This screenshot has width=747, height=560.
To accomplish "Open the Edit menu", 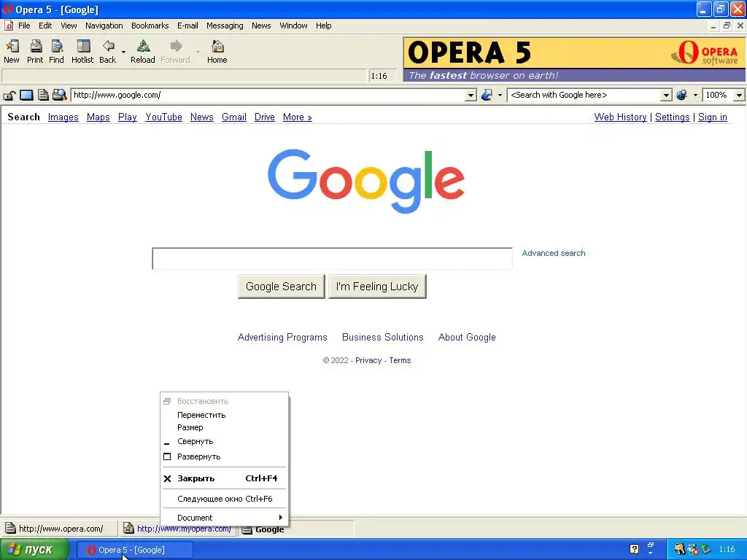I will pyautogui.click(x=45, y=26).
